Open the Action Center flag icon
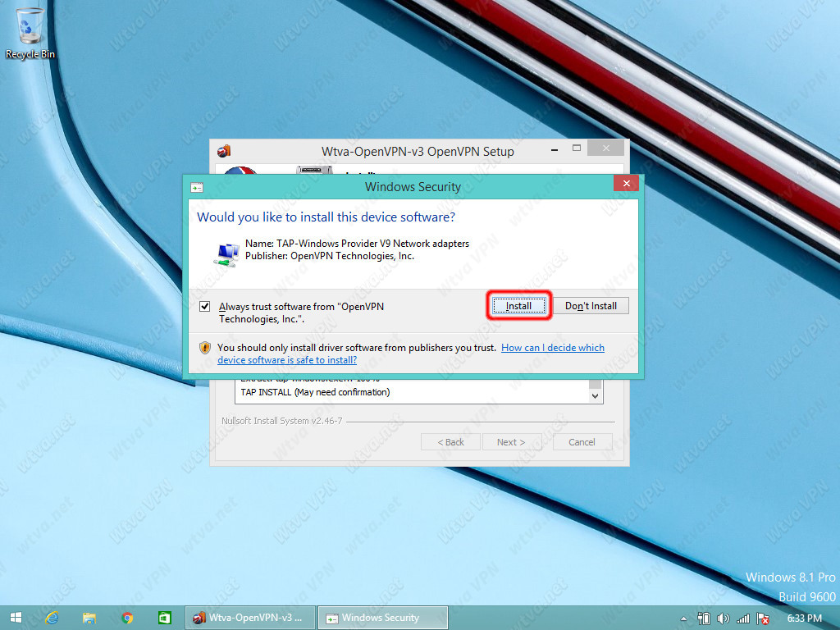Viewport: 840px width, 630px height. 763,619
